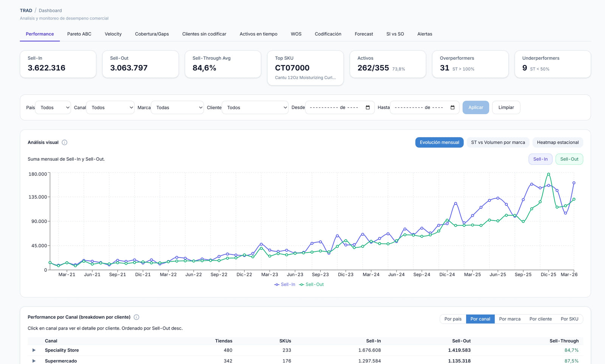This screenshot has height=364, width=605.
Task: Toggle Sell-In series in chart legend
Action: (x=285, y=285)
